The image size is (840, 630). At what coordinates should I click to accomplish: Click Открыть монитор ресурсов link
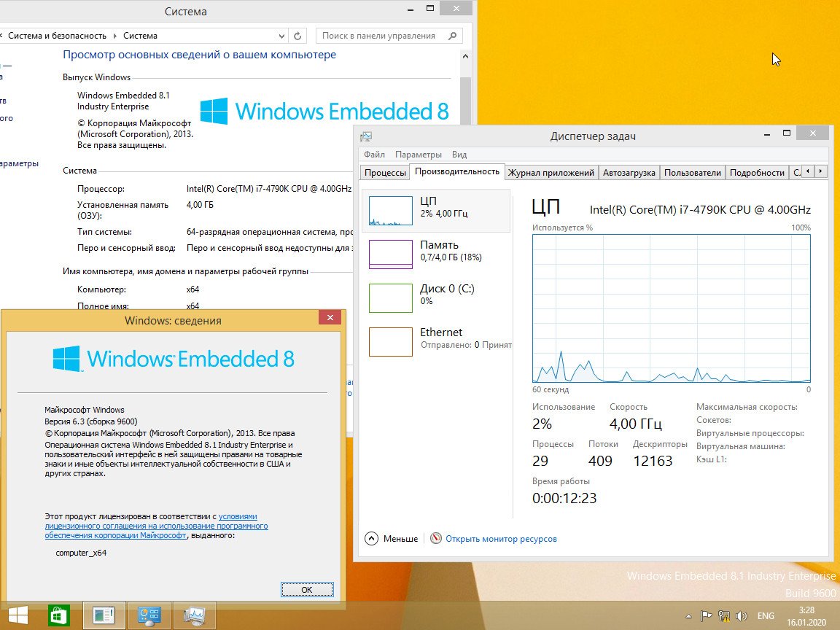point(500,539)
